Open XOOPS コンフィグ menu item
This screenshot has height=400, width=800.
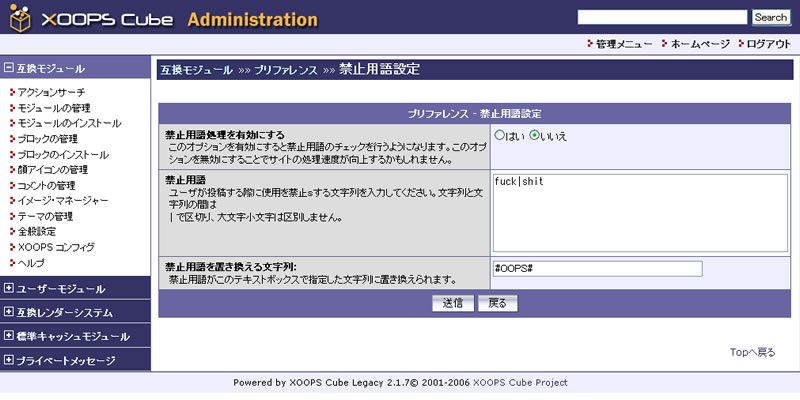pyautogui.click(x=56, y=247)
